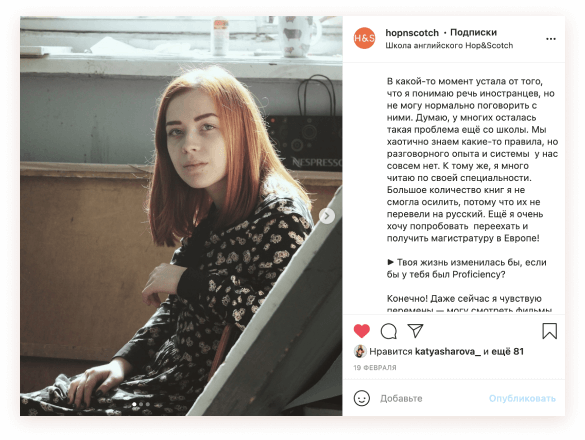Go to next photo with arrow

(x=327, y=216)
